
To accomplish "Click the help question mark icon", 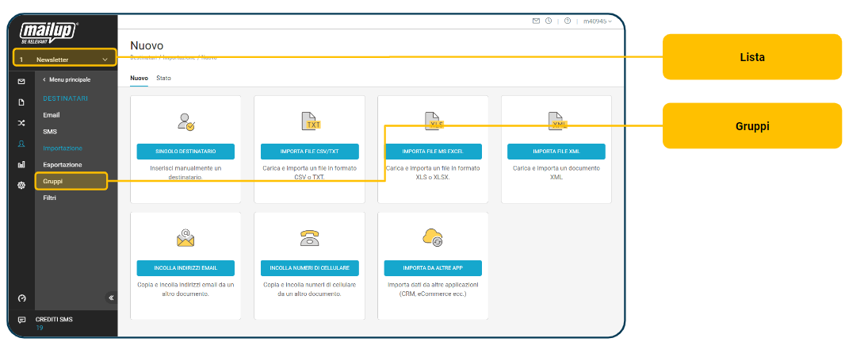I will point(568,21).
